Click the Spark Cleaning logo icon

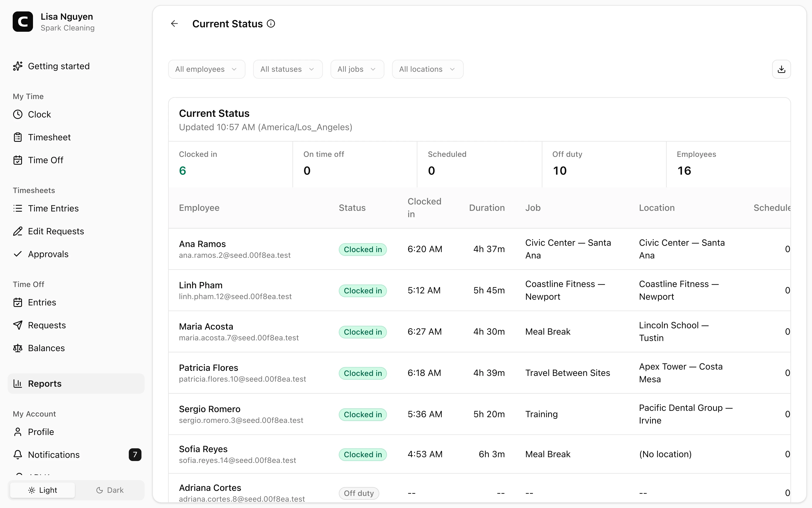[x=23, y=22]
